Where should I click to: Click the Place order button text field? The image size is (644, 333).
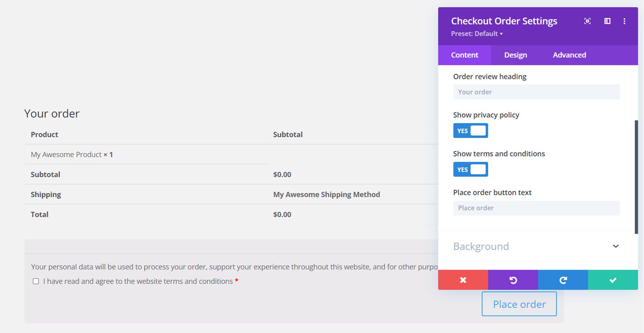pyautogui.click(x=536, y=208)
